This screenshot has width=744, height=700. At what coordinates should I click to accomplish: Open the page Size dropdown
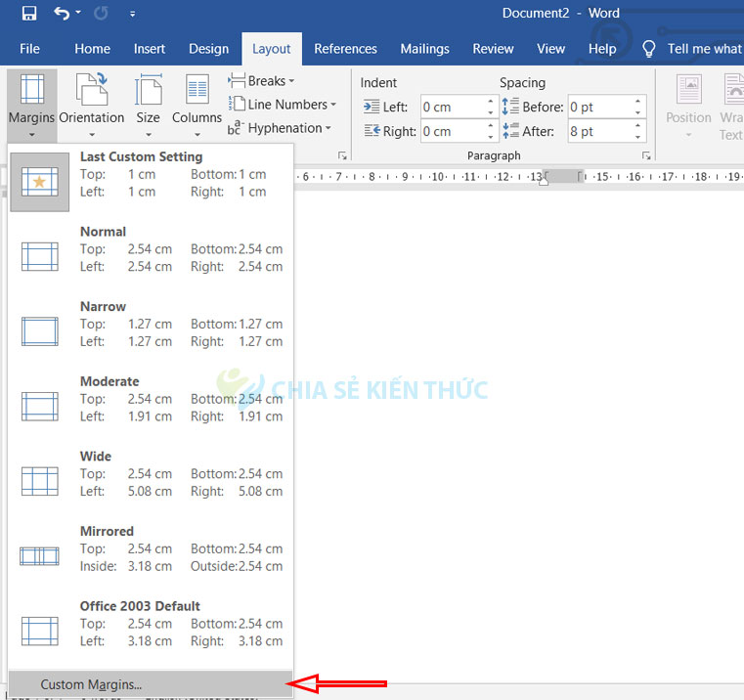pos(148,106)
